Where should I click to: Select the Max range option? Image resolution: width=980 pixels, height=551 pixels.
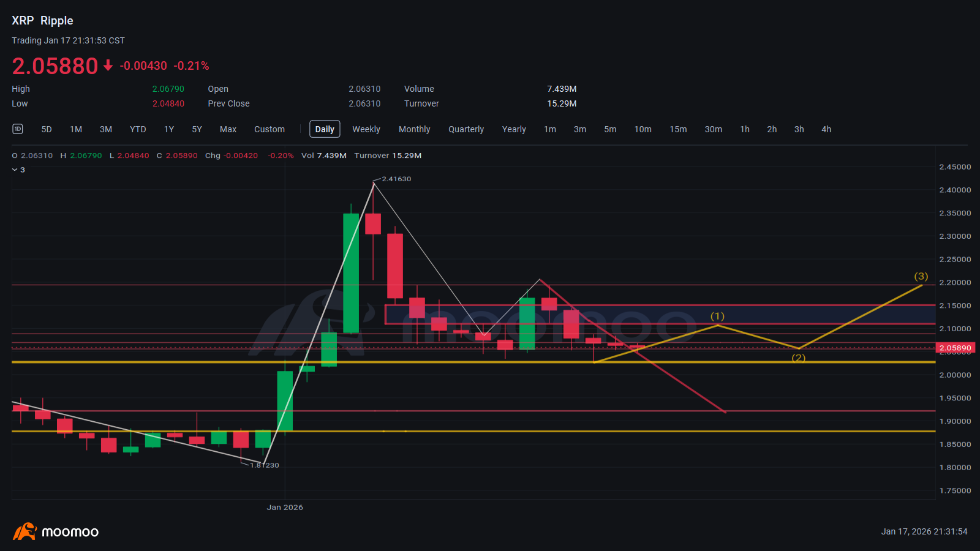(x=228, y=129)
